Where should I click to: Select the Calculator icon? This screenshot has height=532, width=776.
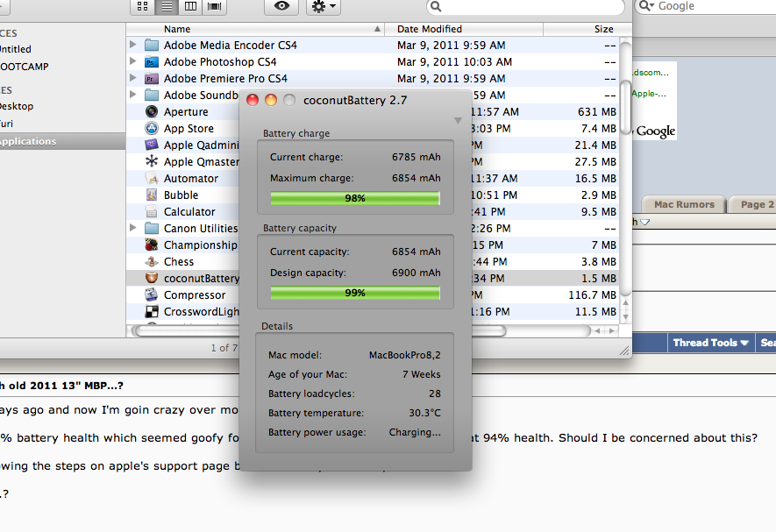[152, 211]
